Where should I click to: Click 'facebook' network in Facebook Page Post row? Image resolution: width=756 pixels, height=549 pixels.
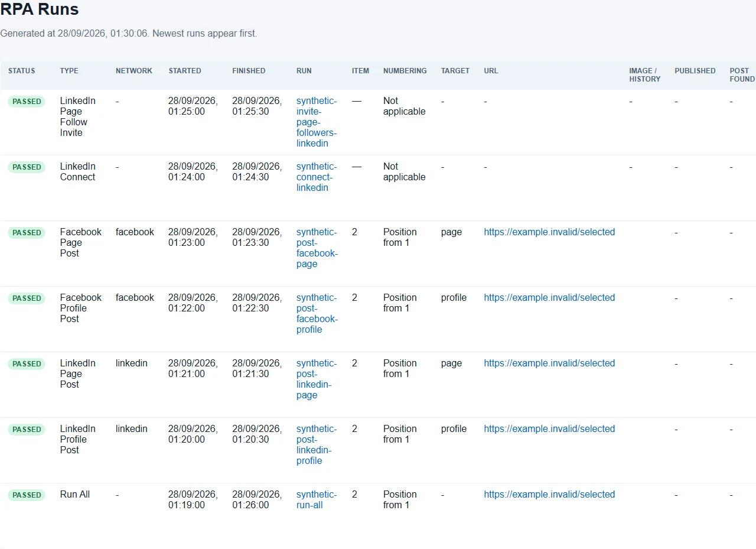pos(135,232)
